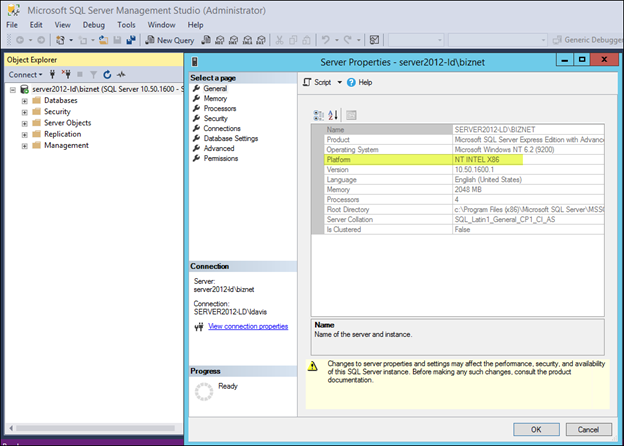The height and width of the screenshot is (446, 624).
Task: Open the new project dropdown arrow
Action: (71, 40)
